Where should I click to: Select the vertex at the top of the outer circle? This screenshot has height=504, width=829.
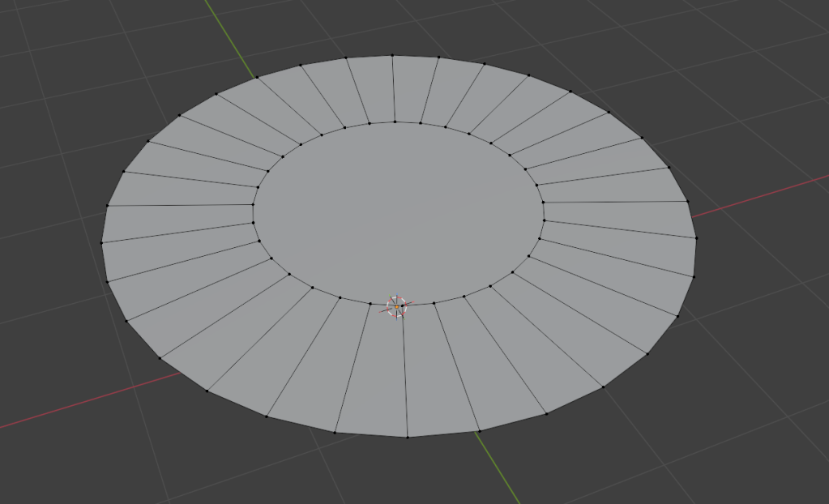(x=393, y=57)
